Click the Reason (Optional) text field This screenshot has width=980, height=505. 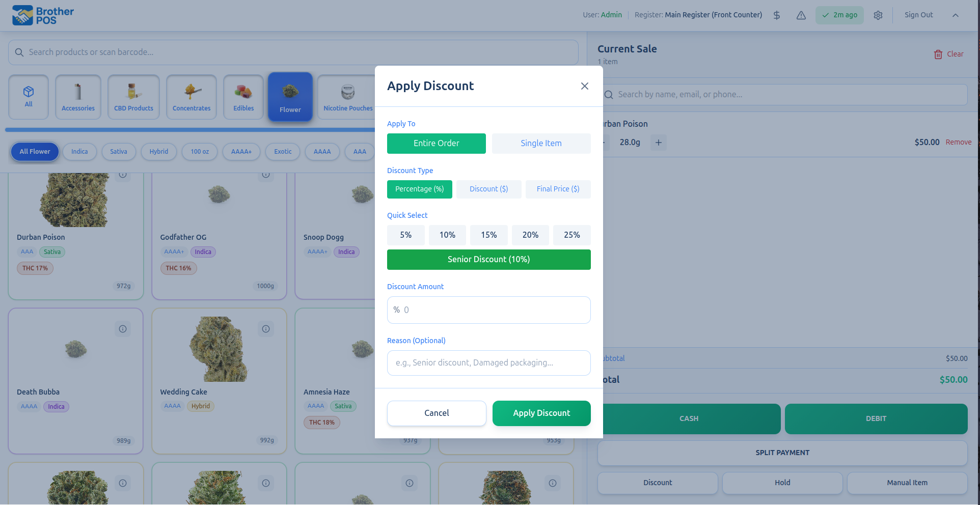click(488, 363)
